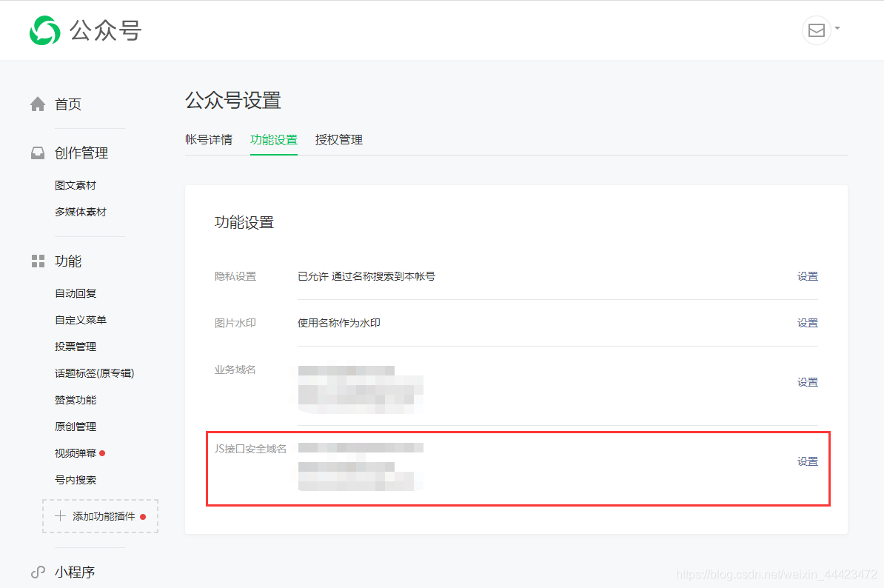Click 设置 next to 隐私设置

coord(808,276)
